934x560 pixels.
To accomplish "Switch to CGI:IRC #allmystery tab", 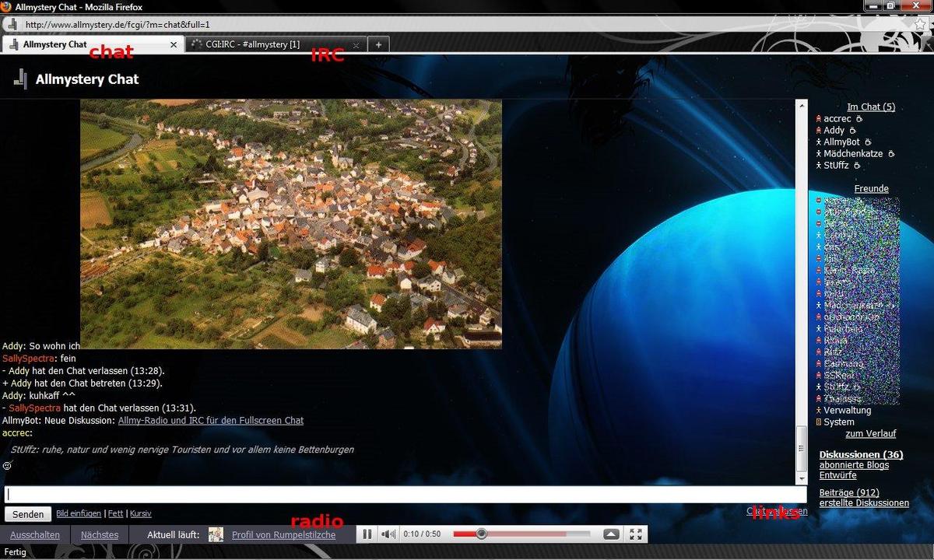I will tap(276, 44).
